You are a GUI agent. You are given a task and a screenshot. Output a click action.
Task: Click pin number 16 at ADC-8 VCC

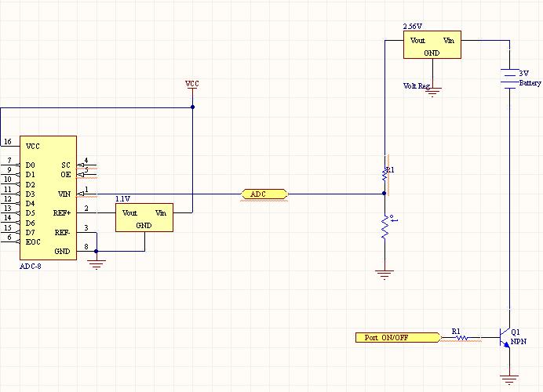pyautogui.click(x=8, y=141)
